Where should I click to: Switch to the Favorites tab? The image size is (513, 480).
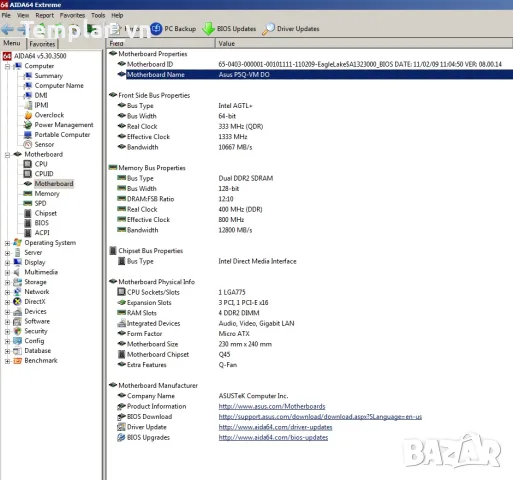coord(42,44)
